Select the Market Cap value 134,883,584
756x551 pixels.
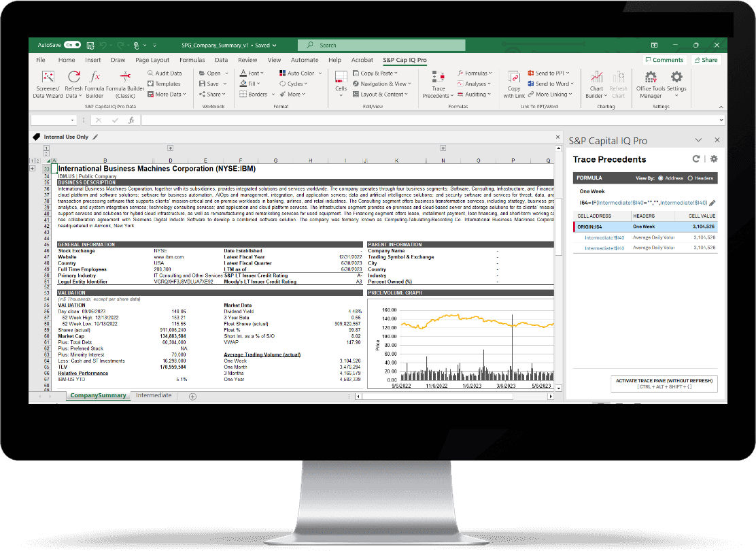click(x=173, y=336)
